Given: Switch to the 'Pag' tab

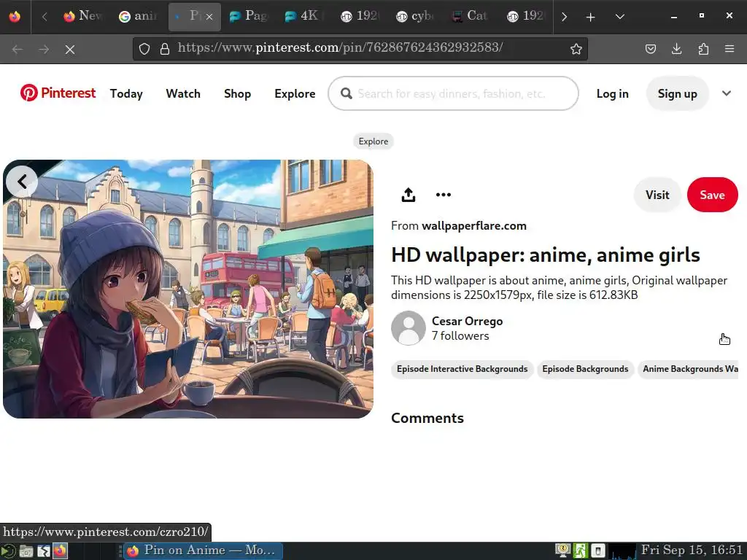Looking at the screenshot, I should [248, 17].
